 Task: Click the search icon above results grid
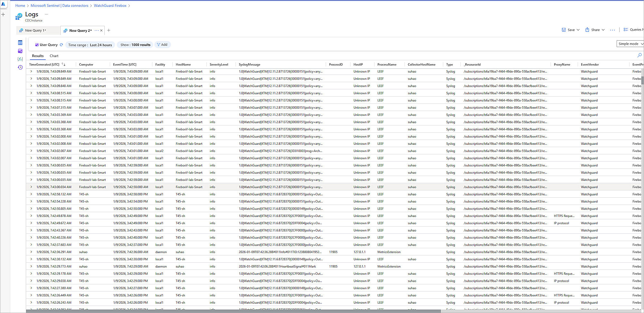639,55
